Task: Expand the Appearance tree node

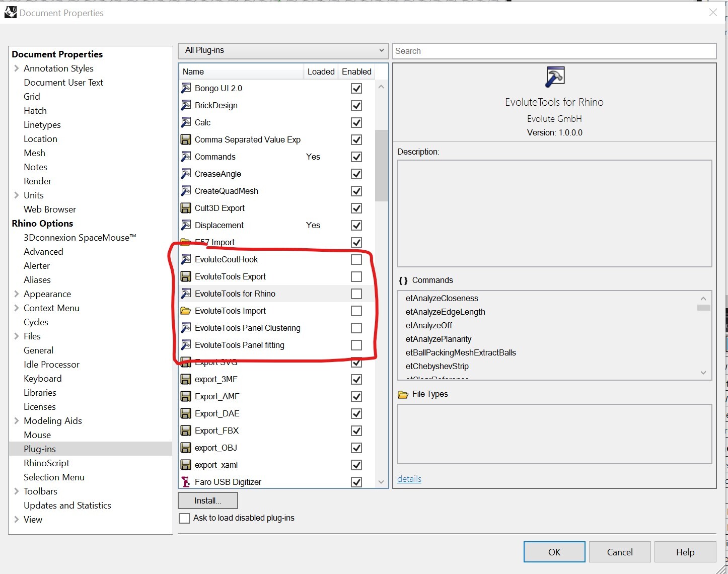Action: pos(16,294)
